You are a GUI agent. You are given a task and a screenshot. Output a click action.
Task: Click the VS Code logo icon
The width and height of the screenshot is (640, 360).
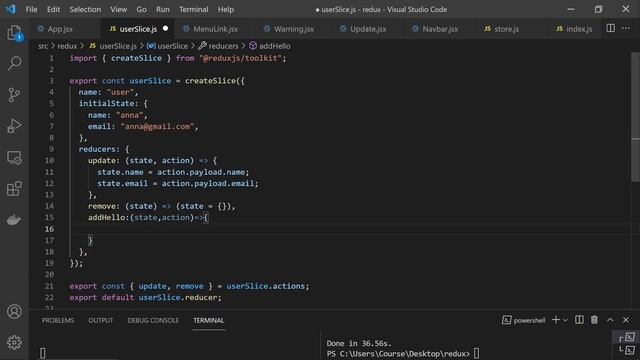(11, 9)
